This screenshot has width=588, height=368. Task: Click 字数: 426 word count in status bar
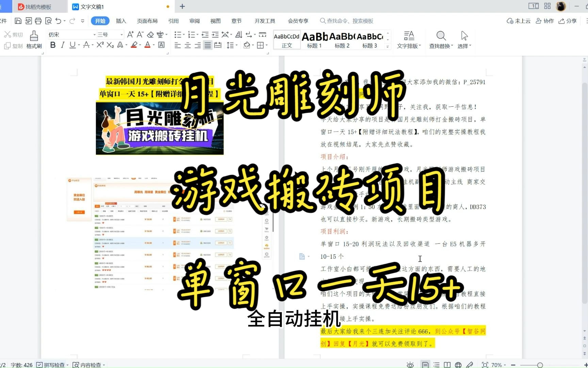click(x=21, y=365)
